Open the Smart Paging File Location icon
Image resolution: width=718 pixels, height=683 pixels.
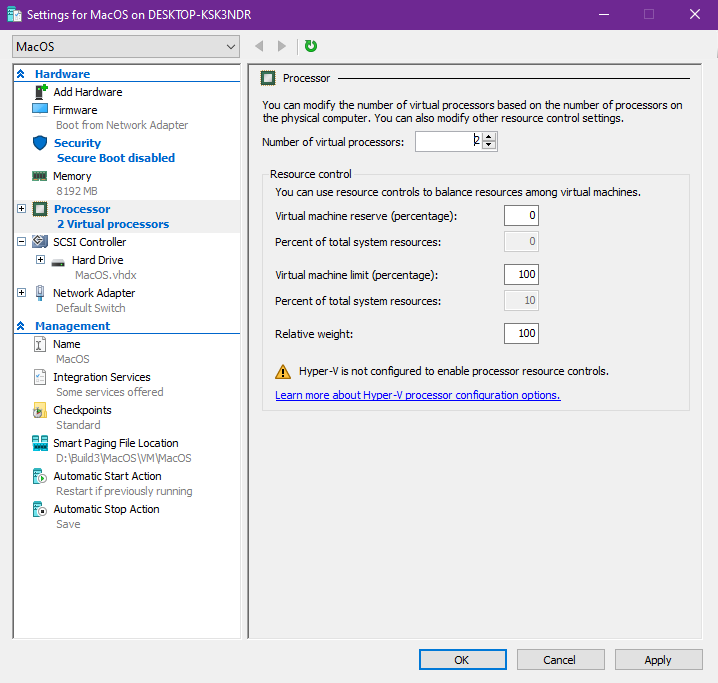[x=40, y=443]
